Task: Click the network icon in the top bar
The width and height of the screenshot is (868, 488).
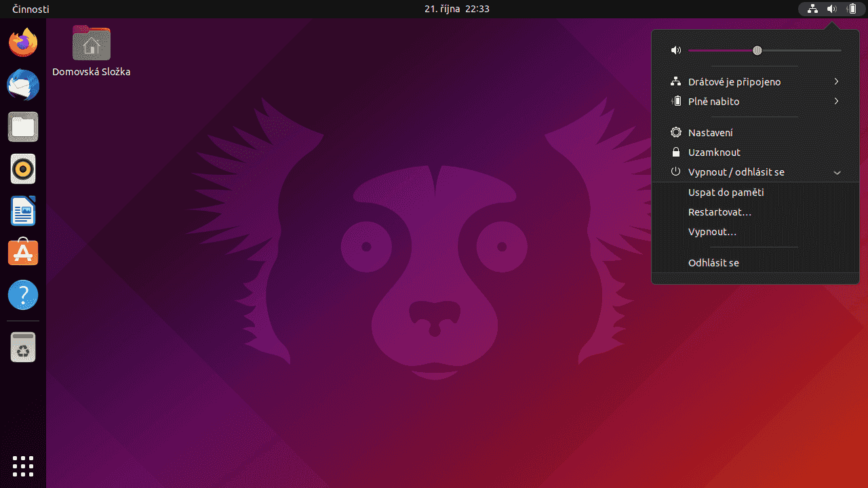Action: coord(812,9)
